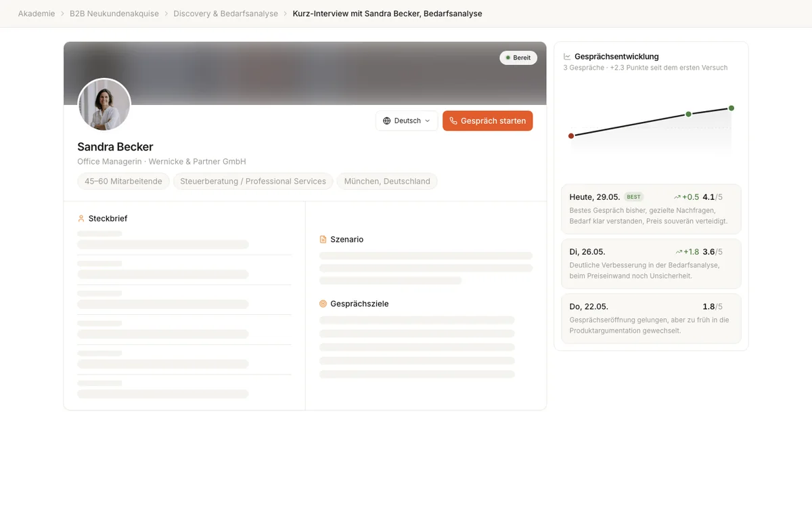Click the green dot in Bereit badge
Image resolution: width=812 pixels, height=508 pixels.
click(x=508, y=58)
